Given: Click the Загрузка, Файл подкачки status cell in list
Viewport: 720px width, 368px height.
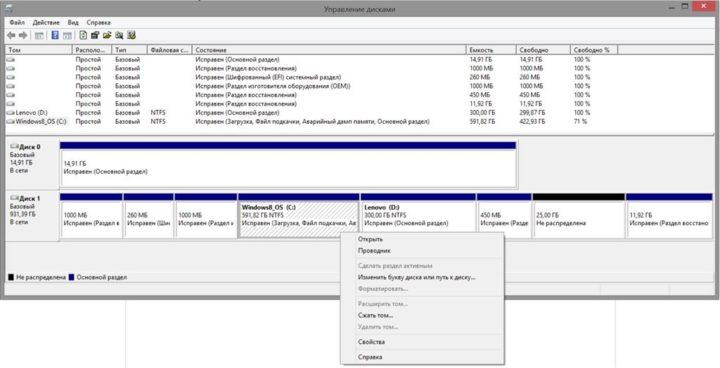Looking at the screenshot, I should click(312, 122).
